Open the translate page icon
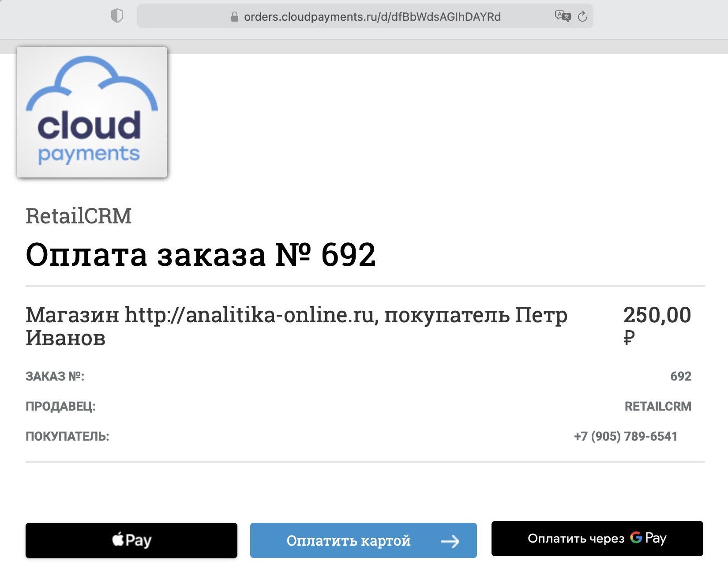The image size is (728, 566). (x=563, y=16)
